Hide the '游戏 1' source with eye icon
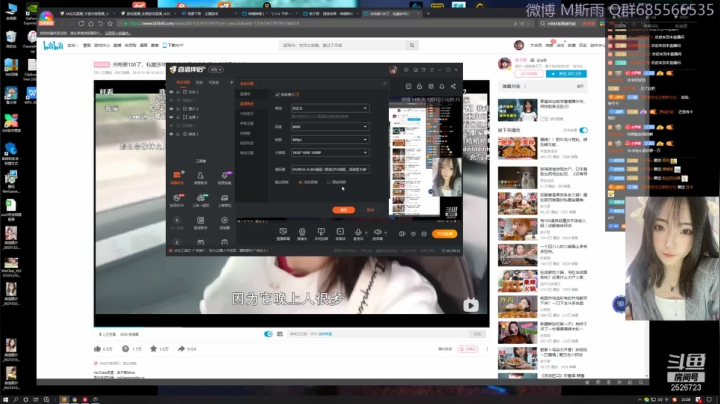This screenshot has height=404, width=720. click(x=172, y=134)
